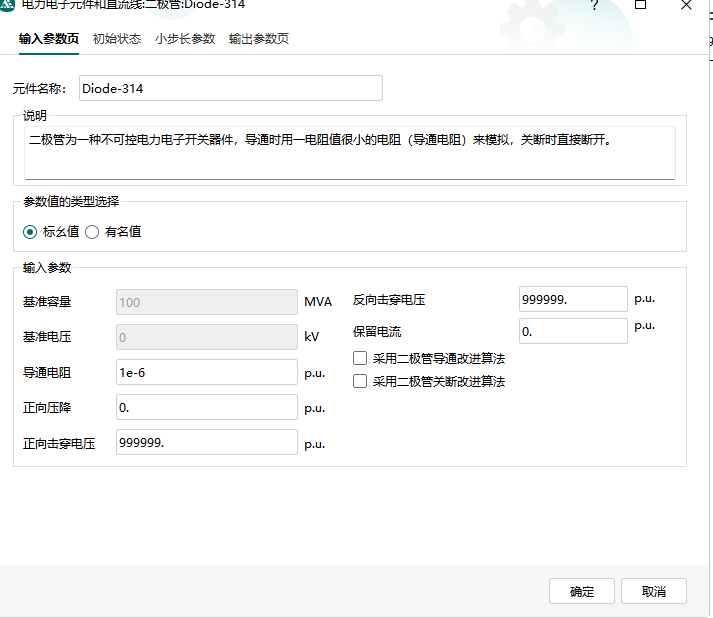
Task: Go to the 输出参数页 tab
Action: tap(258, 39)
